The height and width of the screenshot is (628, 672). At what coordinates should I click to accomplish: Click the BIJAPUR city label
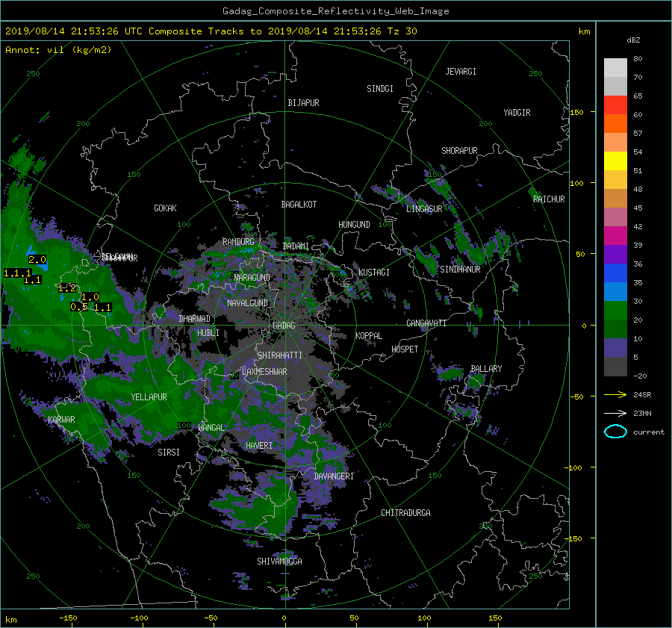click(303, 103)
